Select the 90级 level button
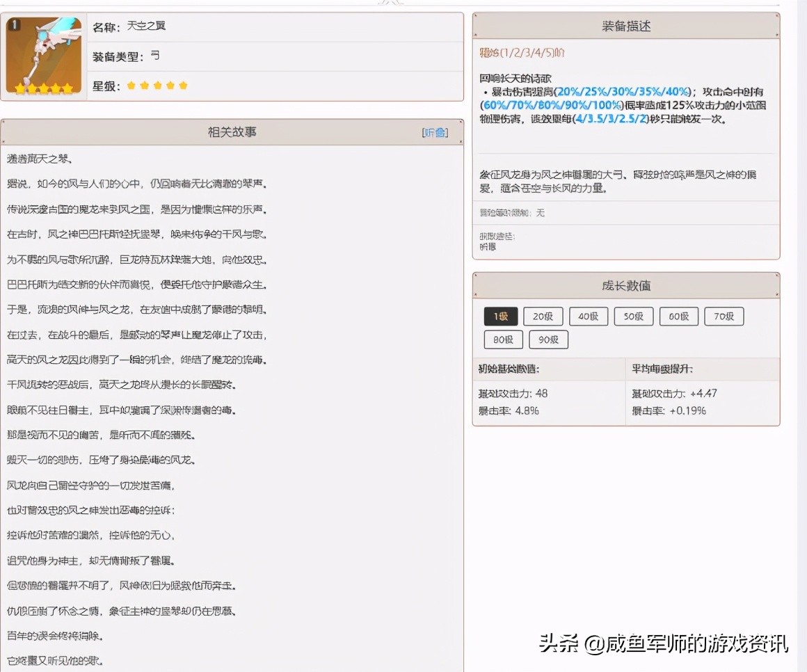The height and width of the screenshot is (672, 807). pos(548,339)
